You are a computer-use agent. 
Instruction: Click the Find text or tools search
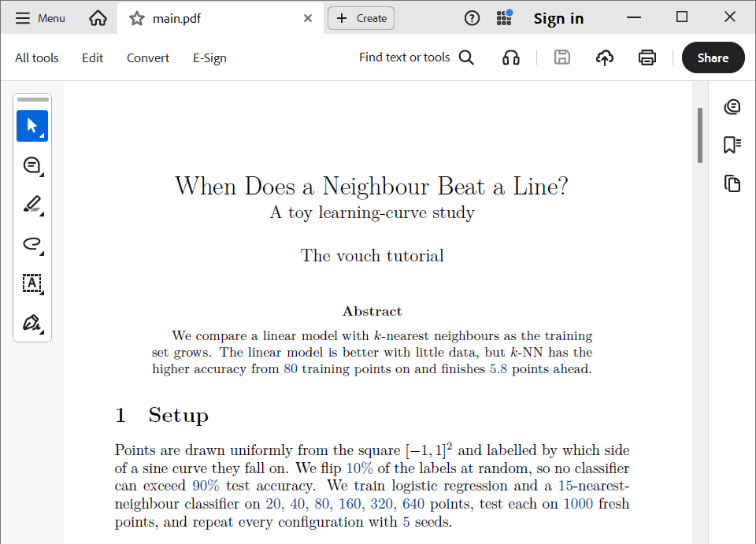[x=405, y=57]
